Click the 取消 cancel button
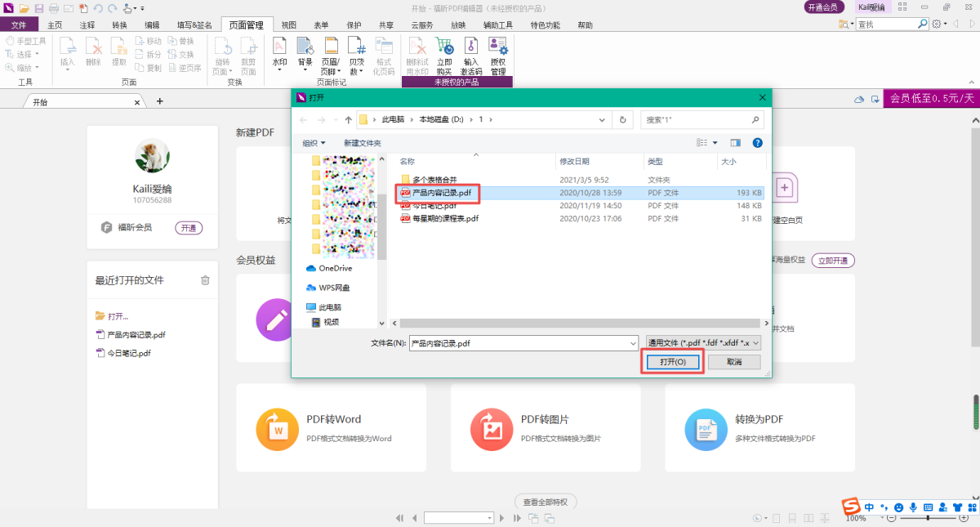The width and height of the screenshot is (980, 527). [x=734, y=362]
